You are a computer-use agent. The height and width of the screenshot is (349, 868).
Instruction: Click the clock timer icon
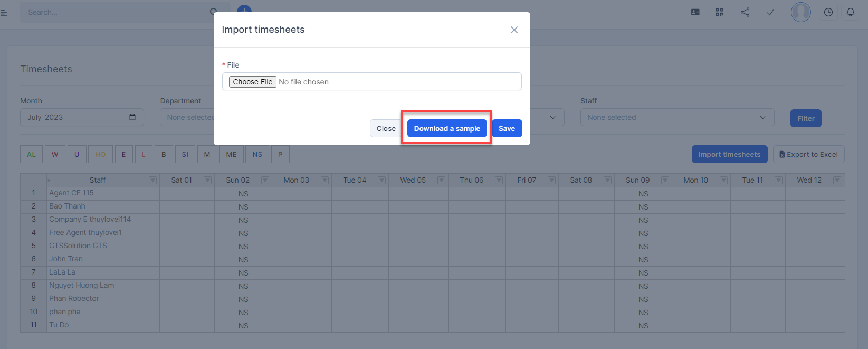pos(828,12)
